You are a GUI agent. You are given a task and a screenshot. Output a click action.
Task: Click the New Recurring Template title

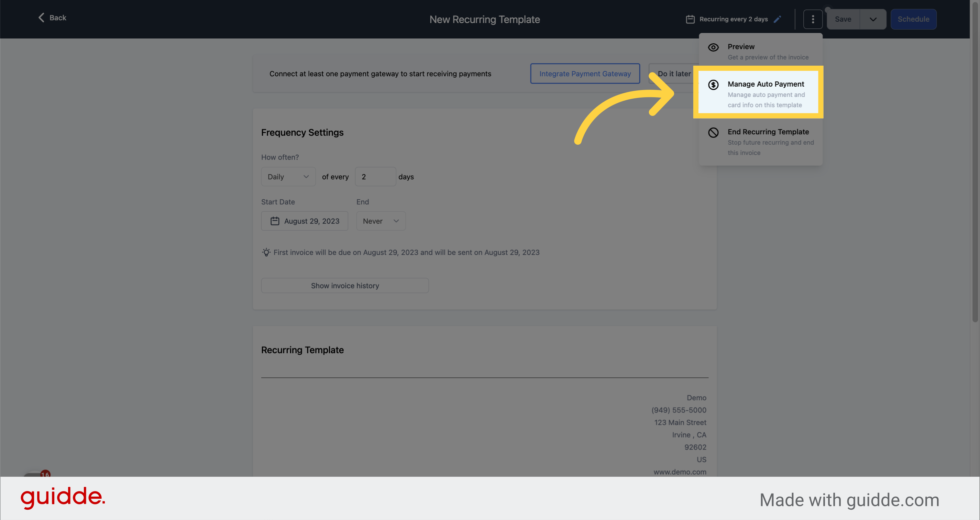click(485, 19)
